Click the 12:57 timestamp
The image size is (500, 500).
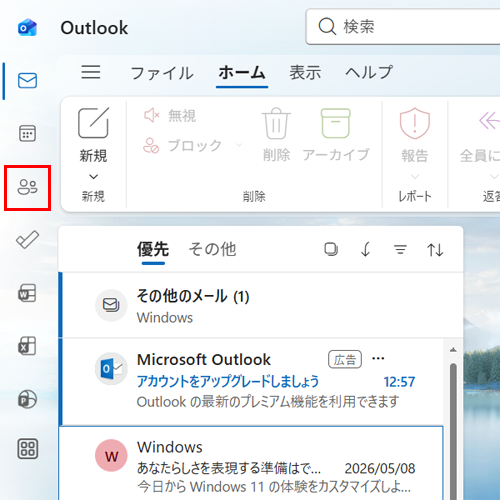[399, 382]
